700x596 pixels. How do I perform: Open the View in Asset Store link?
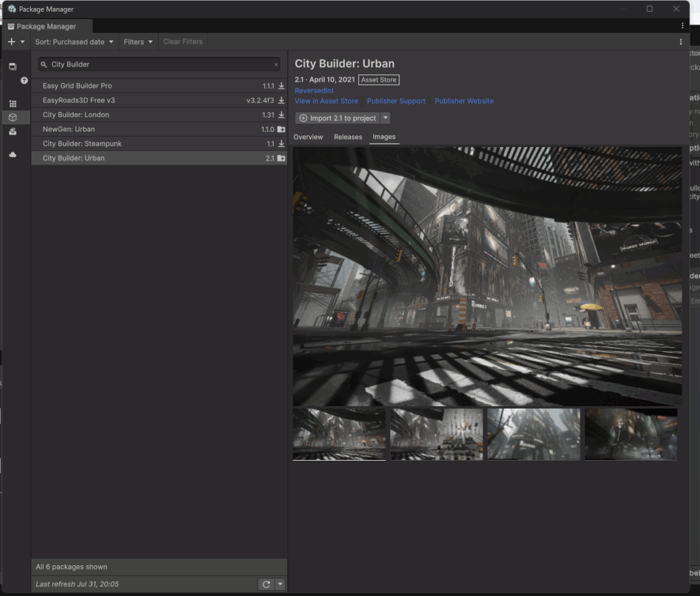326,101
